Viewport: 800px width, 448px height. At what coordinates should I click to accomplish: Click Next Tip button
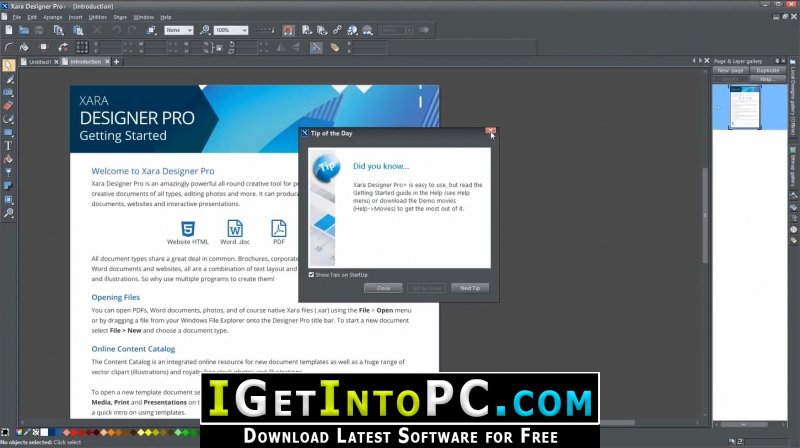pyautogui.click(x=470, y=288)
